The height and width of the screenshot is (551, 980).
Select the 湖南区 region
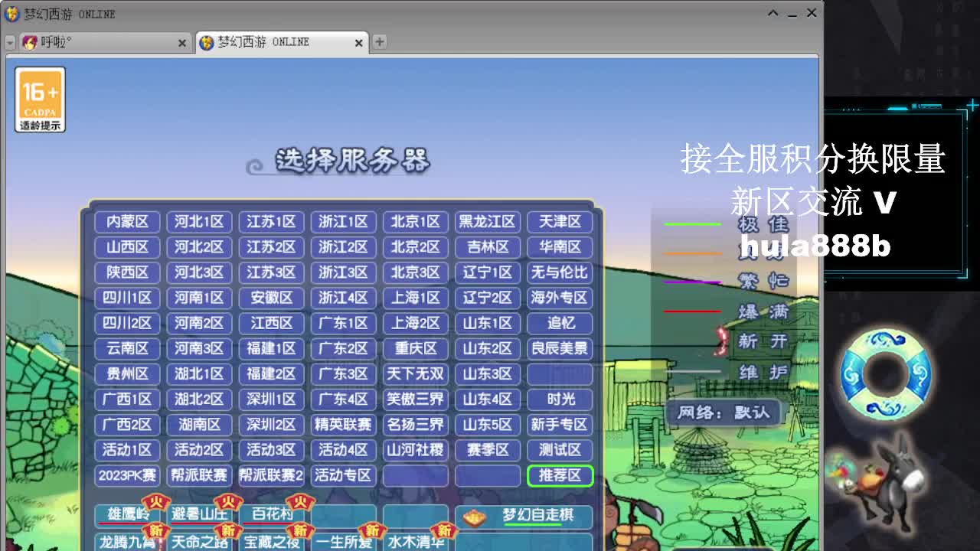pyautogui.click(x=199, y=424)
